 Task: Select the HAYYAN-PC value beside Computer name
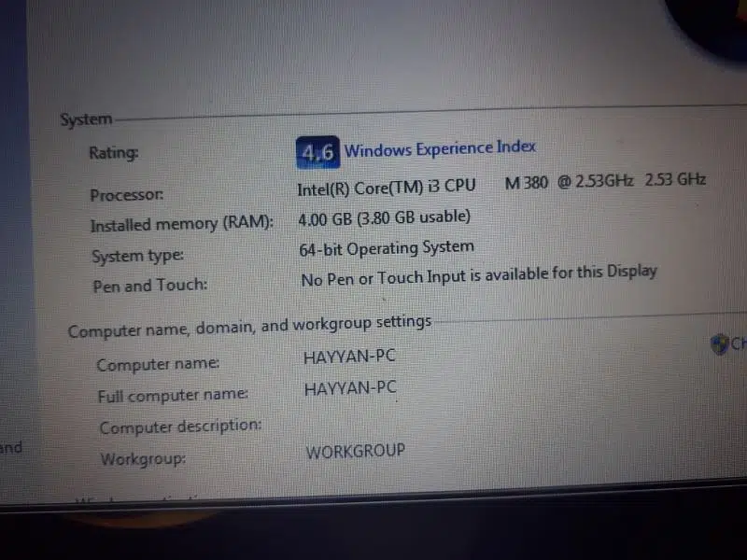tap(349, 357)
